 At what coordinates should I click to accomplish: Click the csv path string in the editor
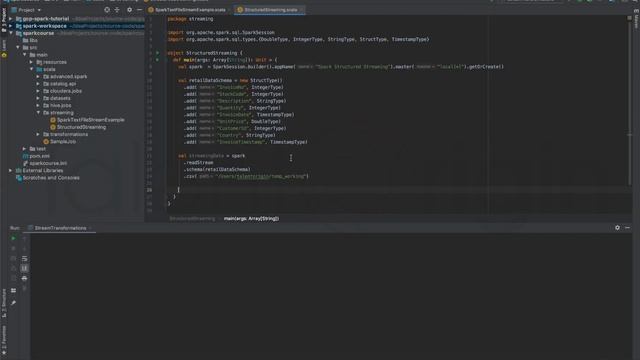(x=262, y=176)
